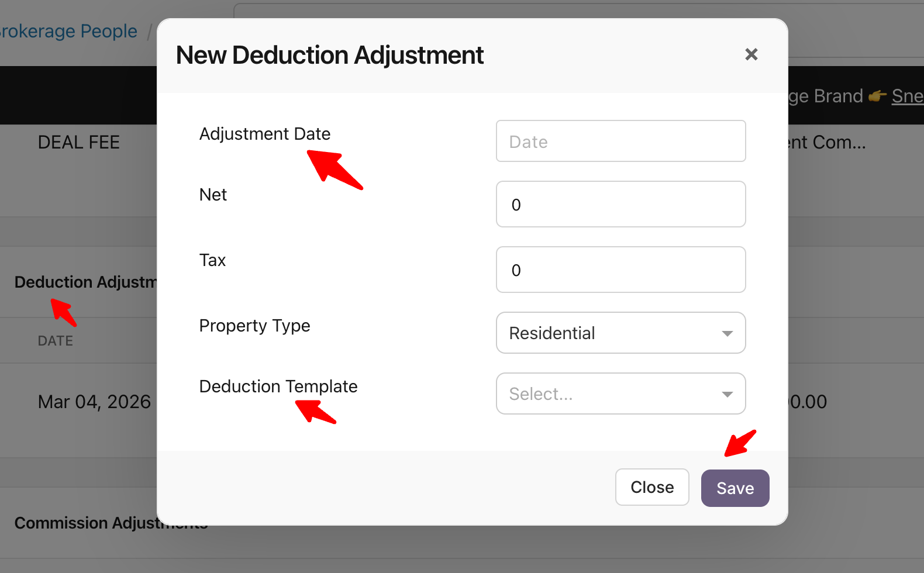Click the Property Type dropdown arrow
924x573 pixels.
(x=728, y=334)
